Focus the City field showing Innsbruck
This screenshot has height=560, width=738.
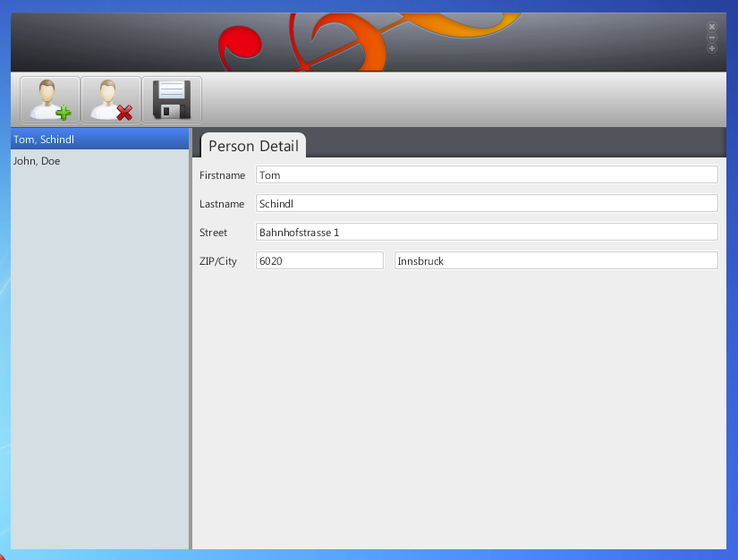coord(556,261)
